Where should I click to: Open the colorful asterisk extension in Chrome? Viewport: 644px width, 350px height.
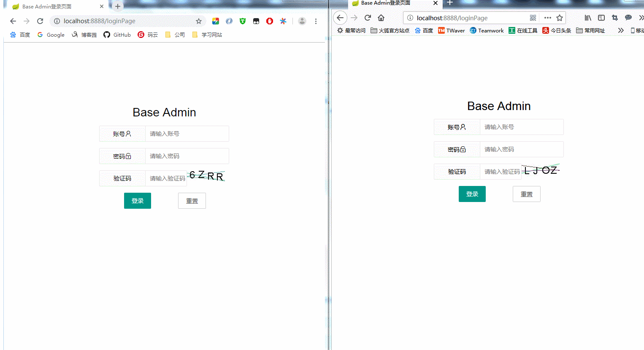pos(283,21)
